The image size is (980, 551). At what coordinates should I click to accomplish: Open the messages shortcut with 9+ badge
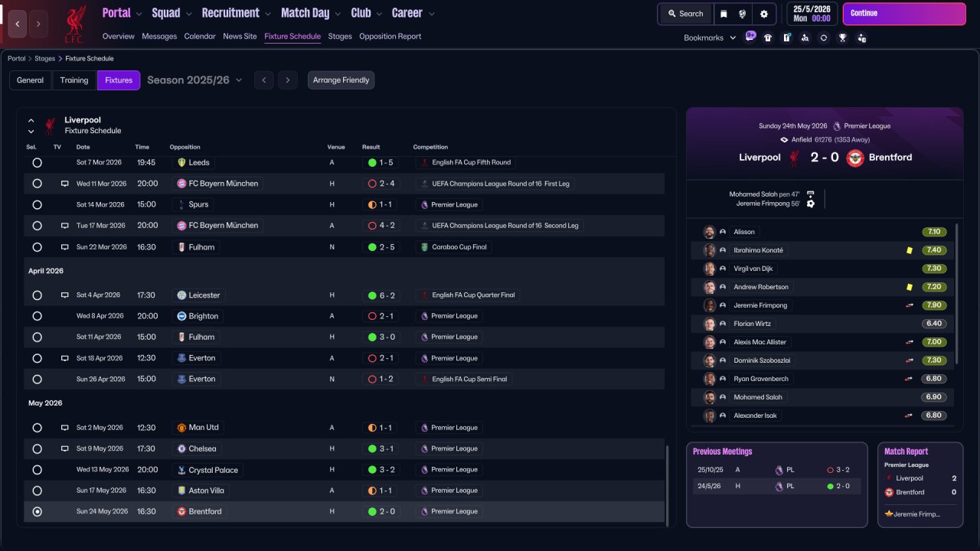point(750,37)
